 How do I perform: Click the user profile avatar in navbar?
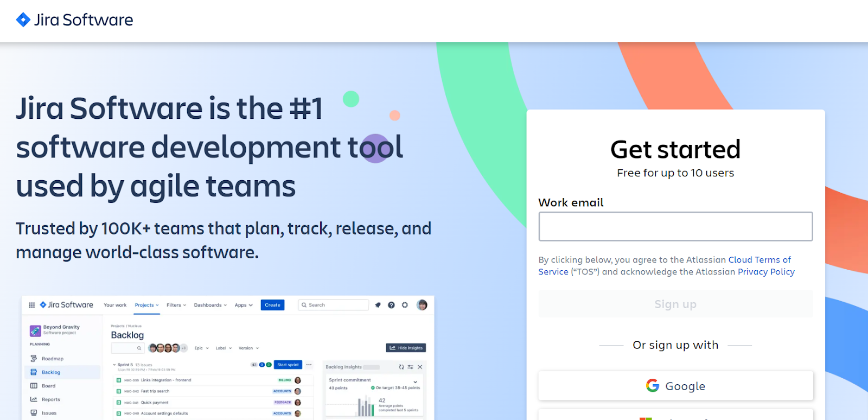pyautogui.click(x=422, y=305)
